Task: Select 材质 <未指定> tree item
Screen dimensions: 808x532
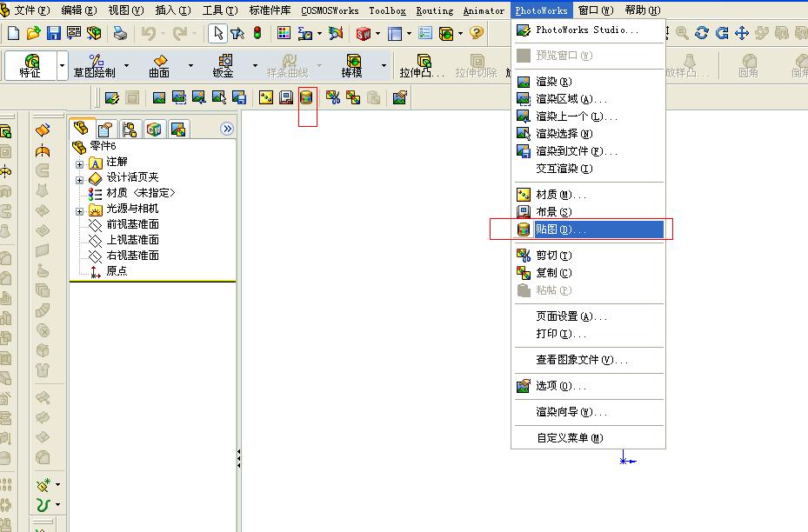Action: (x=140, y=193)
